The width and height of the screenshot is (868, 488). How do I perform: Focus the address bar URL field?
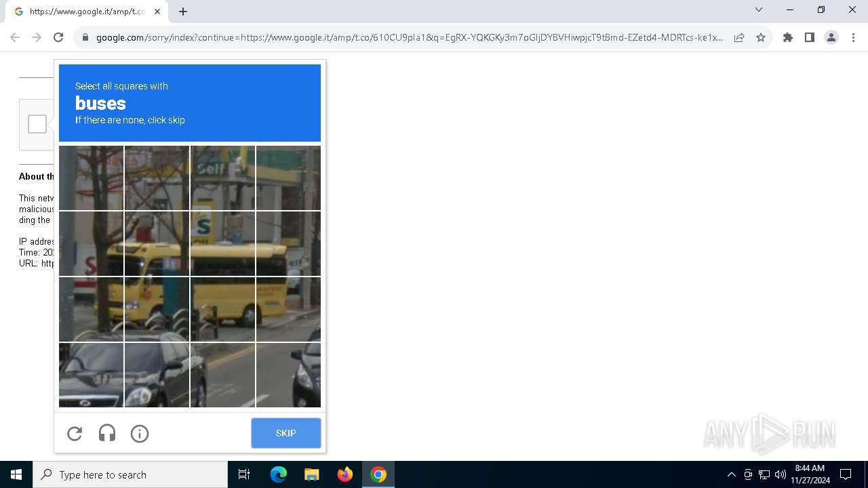pyautogui.click(x=410, y=37)
